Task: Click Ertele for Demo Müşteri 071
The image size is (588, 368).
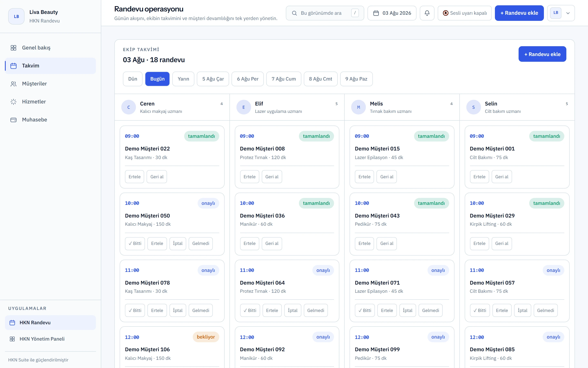Action: pyautogui.click(x=387, y=310)
